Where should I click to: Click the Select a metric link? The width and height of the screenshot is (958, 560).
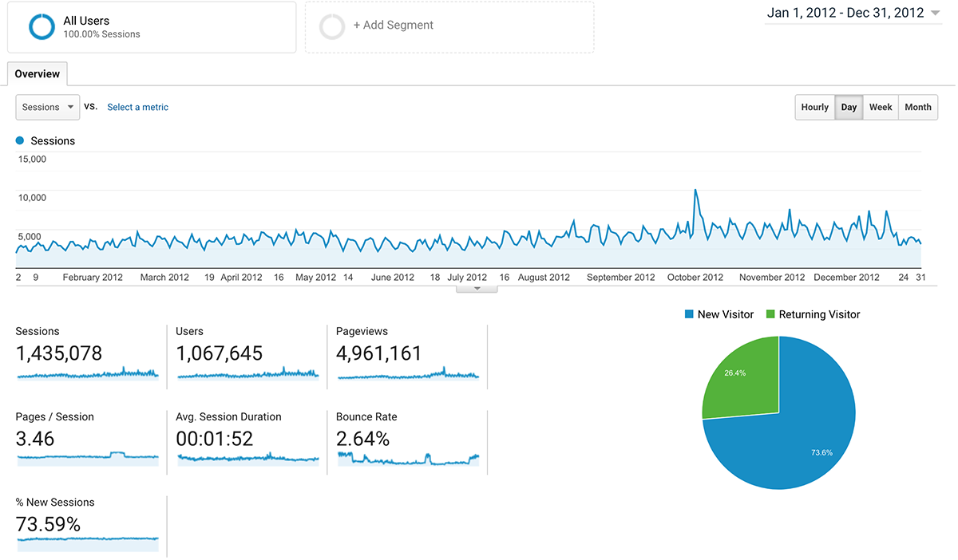[x=137, y=107]
